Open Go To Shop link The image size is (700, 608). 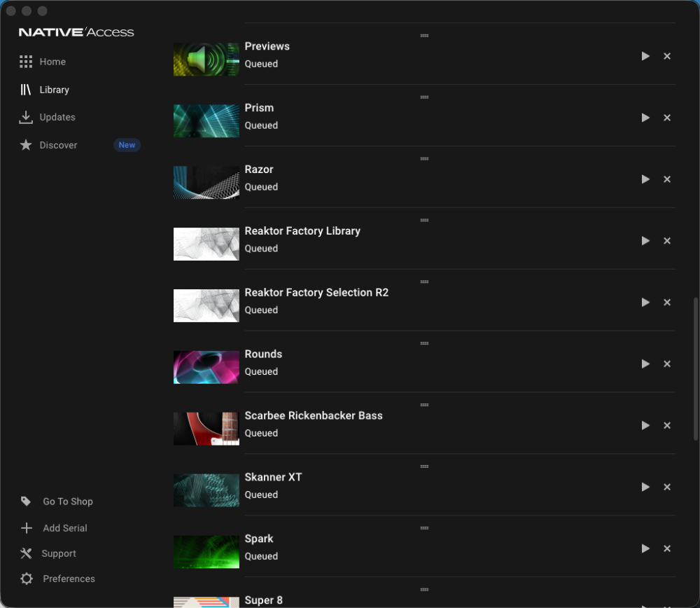coord(57,502)
